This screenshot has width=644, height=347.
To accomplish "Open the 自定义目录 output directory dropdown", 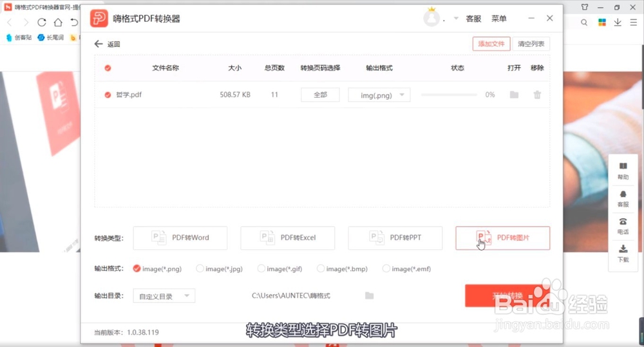I will pos(164,295).
